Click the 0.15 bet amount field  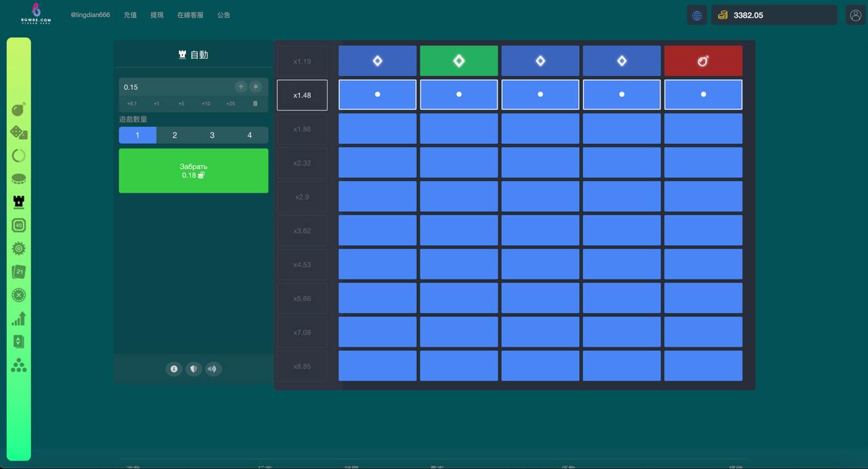(x=176, y=87)
